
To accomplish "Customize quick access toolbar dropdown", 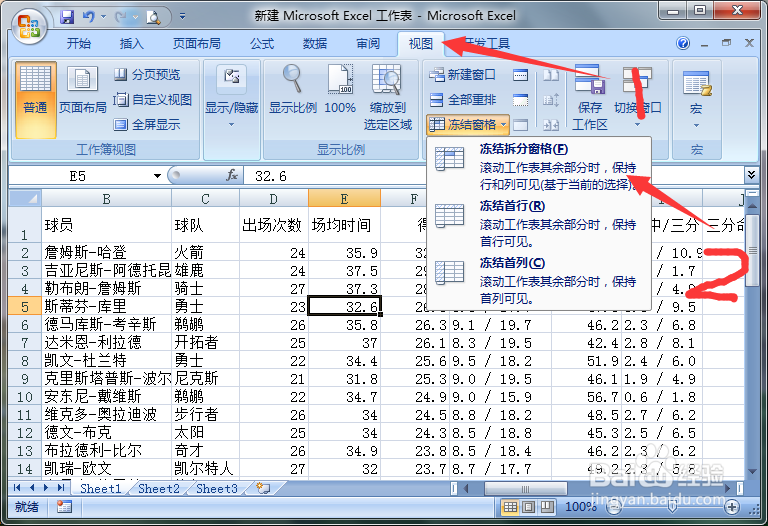I will click(x=182, y=17).
